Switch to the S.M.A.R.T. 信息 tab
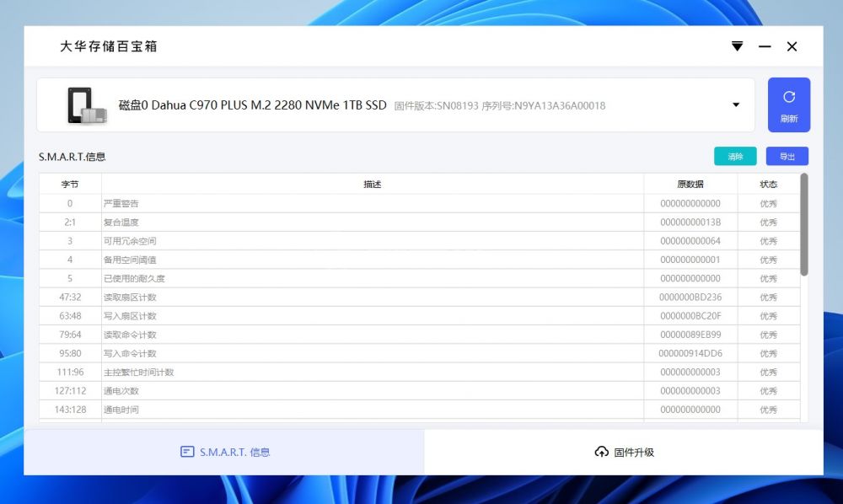Viewport: 843px width, 504px height. (224, 452)
